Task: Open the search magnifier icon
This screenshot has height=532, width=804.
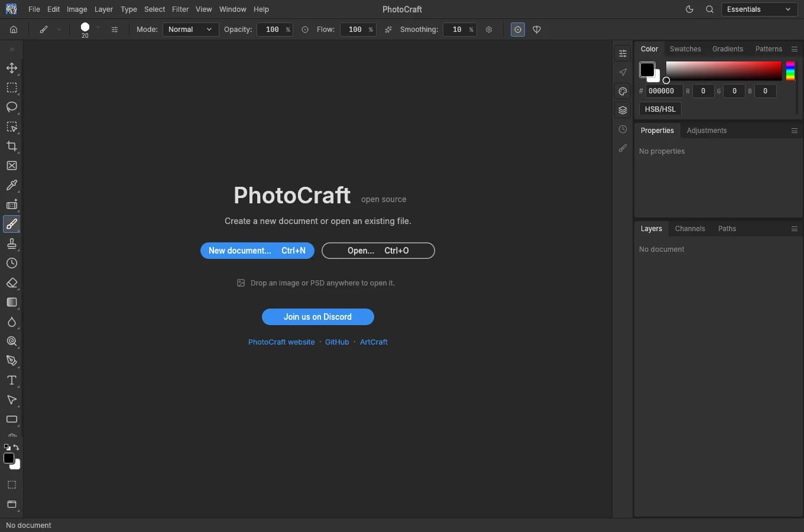Action: click(709, 9)
